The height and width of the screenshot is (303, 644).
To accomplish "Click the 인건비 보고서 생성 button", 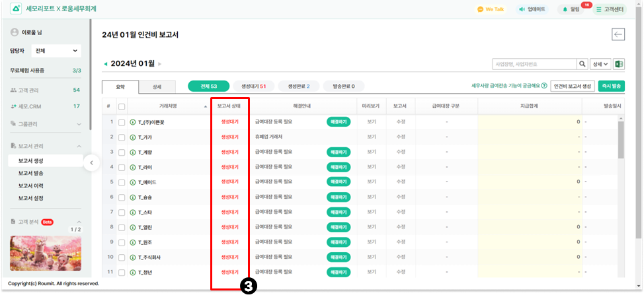I will pyautogui.click(x=573, y=86).
